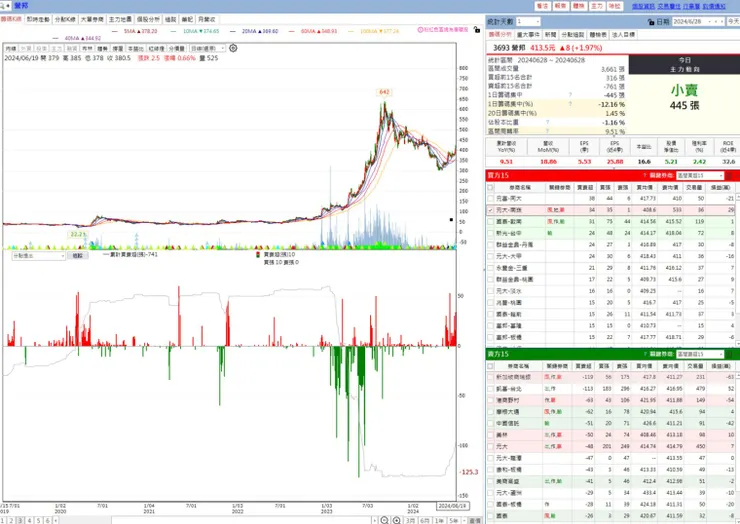Step date back with left arrow
This screenshot has width=740, height=524.
point(716,22)
